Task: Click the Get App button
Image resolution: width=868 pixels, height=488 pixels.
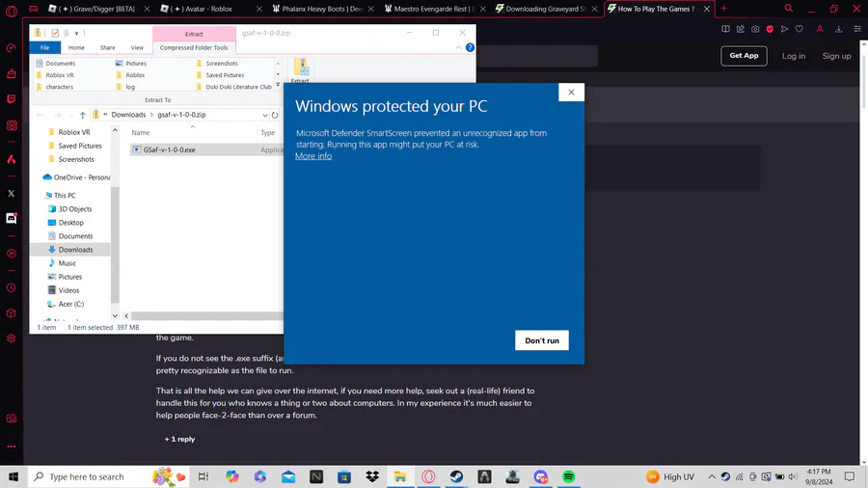Action: (x=744, y=56)
